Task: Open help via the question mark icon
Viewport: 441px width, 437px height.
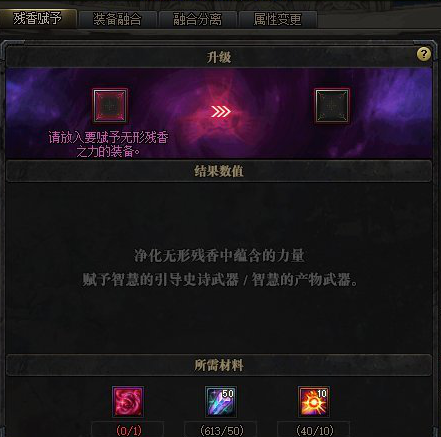Action: coord(424,54)
